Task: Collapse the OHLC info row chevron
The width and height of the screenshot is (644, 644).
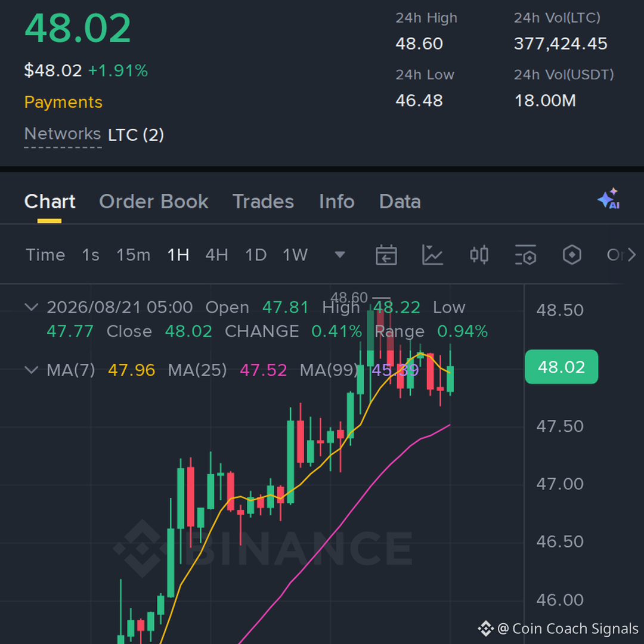Action: click(x=32, y=307)
